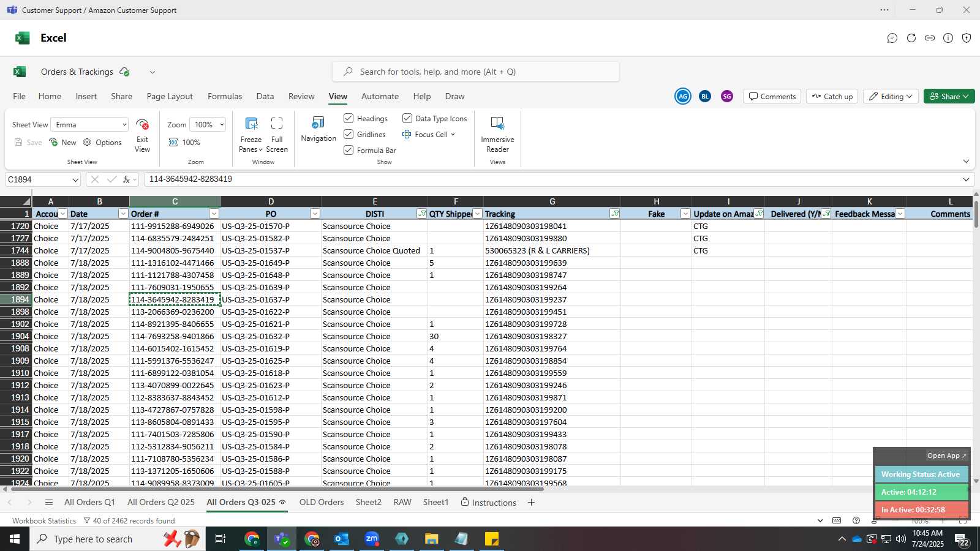
Task: Open the Formulas ribbon tab
Action: point(225,96)
